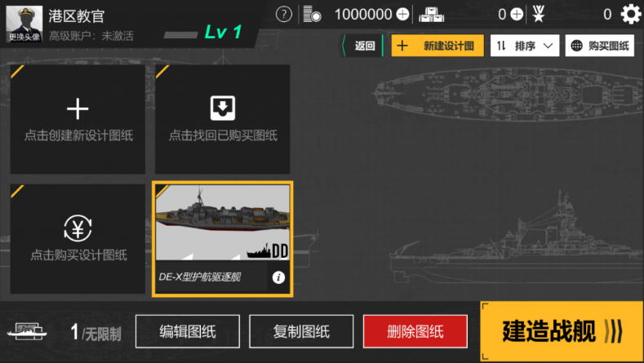Viewport: 644px width, 363px height.
Task: Expand the 排序 sort dropdown
Action: coord(525,46)
